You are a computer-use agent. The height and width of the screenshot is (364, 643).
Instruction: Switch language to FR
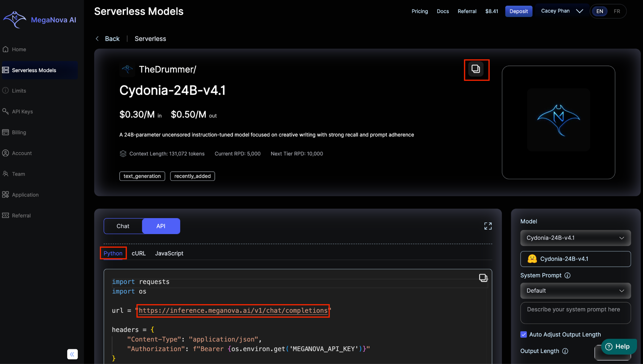[617, 11]
